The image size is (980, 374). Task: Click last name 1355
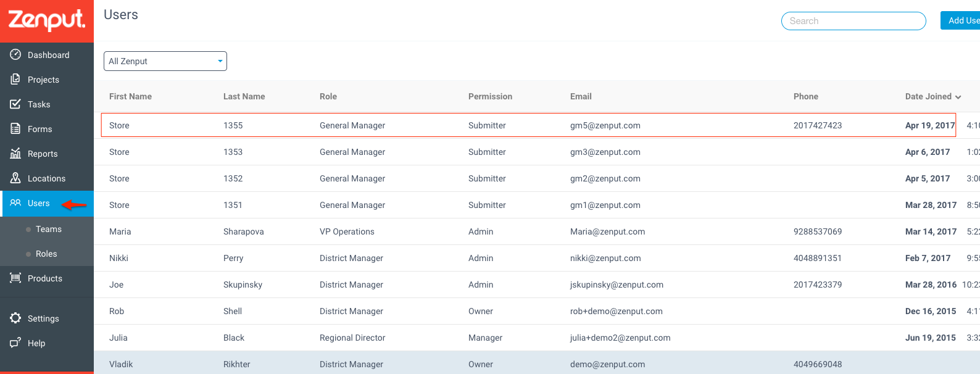233,125
